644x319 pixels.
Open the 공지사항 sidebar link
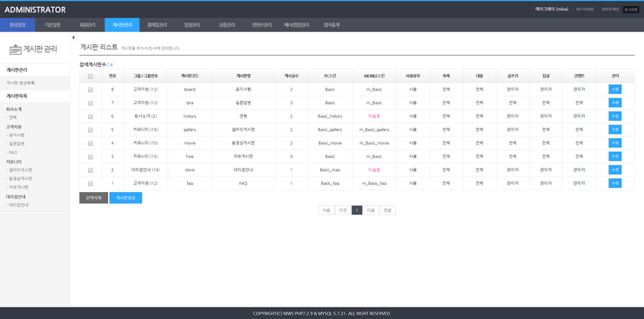[x=15, y=135]
